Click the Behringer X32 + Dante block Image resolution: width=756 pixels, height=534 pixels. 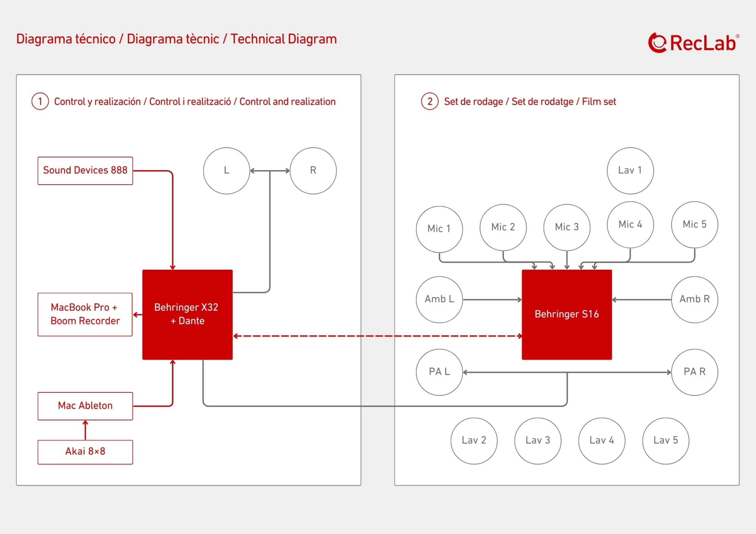pyautogui.click(x=187, y=315)
